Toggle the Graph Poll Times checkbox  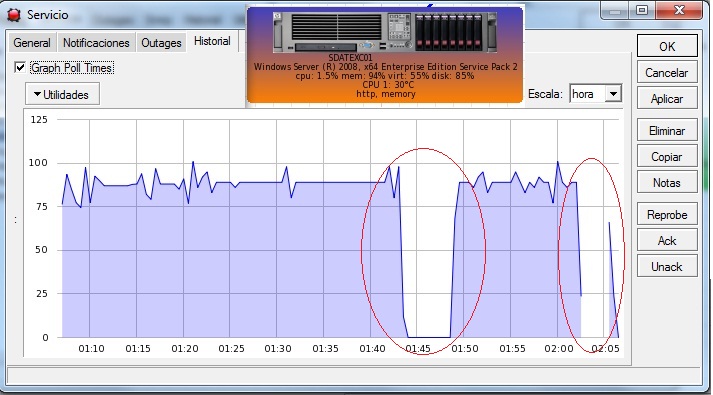[x=20, y=68]
